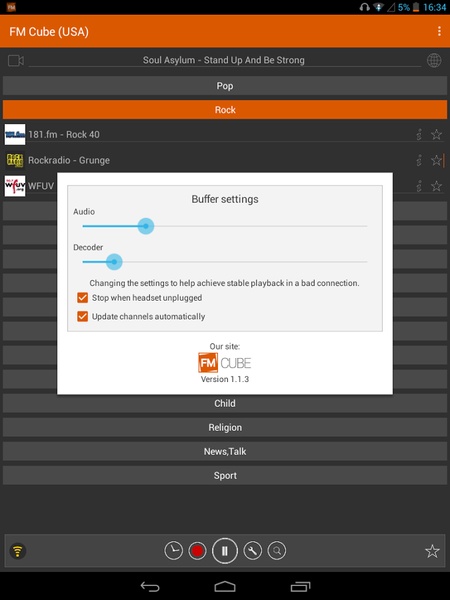
Task: Open the FM CUBE site logo link
Action: coord(225,363)
